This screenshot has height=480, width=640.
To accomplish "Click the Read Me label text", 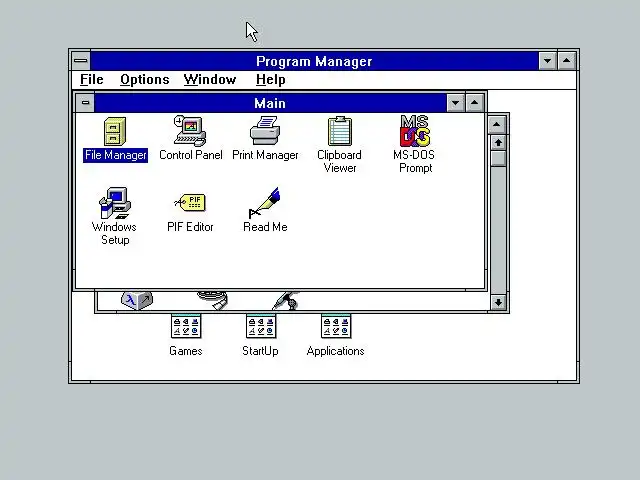I will click(265, 227).
